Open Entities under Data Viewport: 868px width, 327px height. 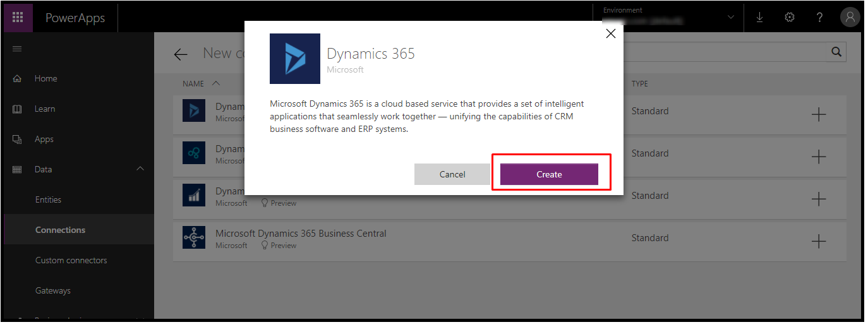point(48,199)
